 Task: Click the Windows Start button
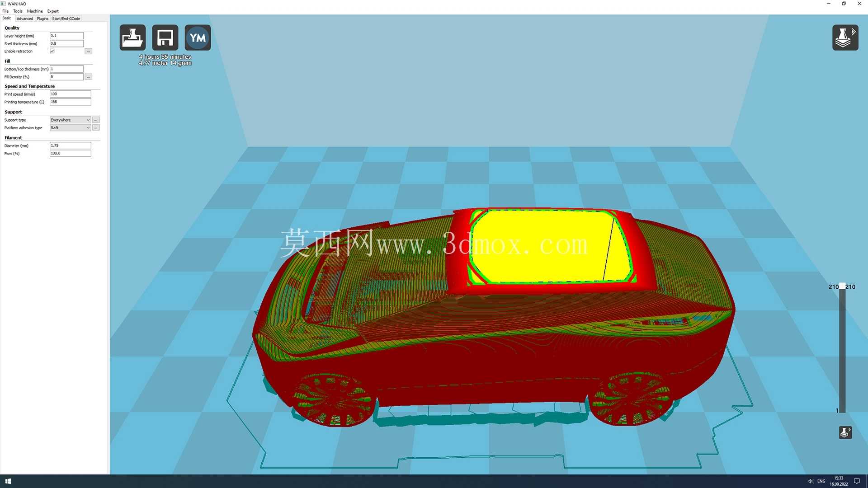[x=8, y=481]
